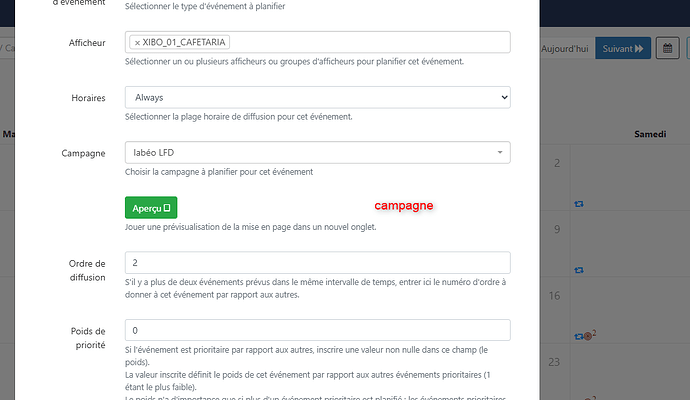The height and width of the screenshot is (400, 690).
Task: Click the Campagne dropdown arrow
Action: (x=500, y=152)
